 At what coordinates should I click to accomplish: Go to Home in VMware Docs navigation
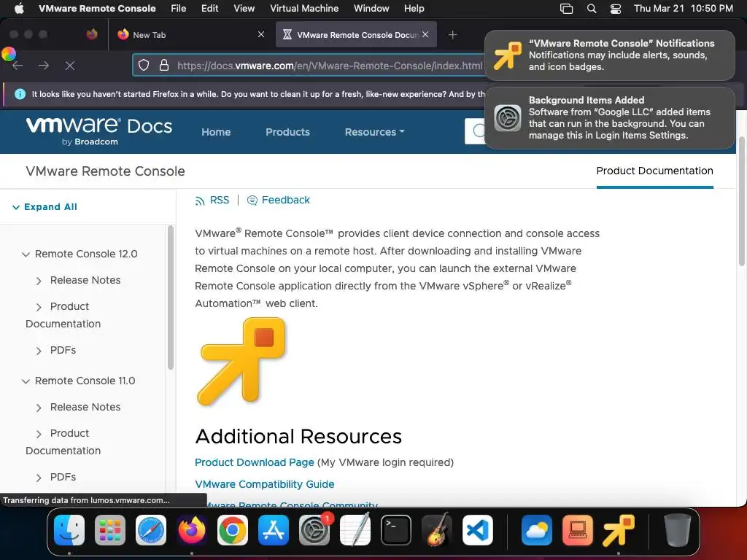pyautogui.click(x=216, y=132)
